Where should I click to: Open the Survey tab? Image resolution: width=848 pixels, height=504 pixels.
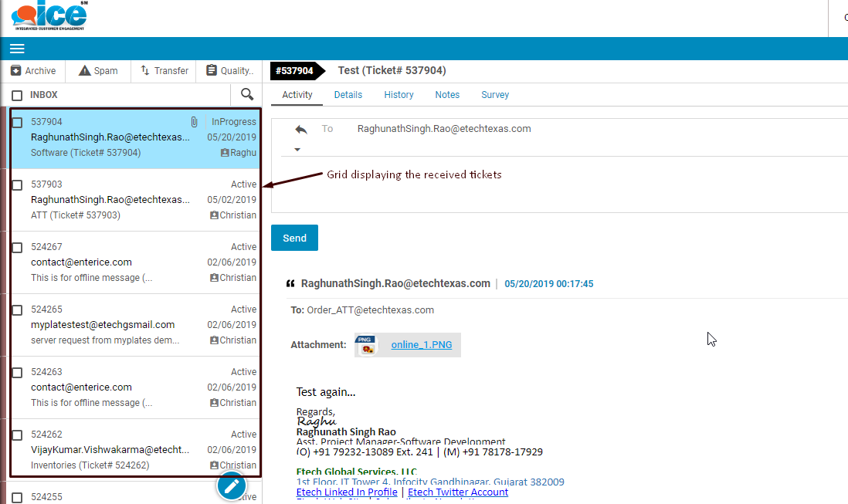(x=495, y=95)
